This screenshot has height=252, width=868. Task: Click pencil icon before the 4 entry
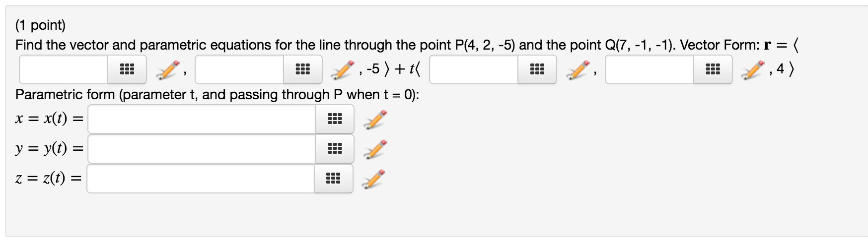753,70
